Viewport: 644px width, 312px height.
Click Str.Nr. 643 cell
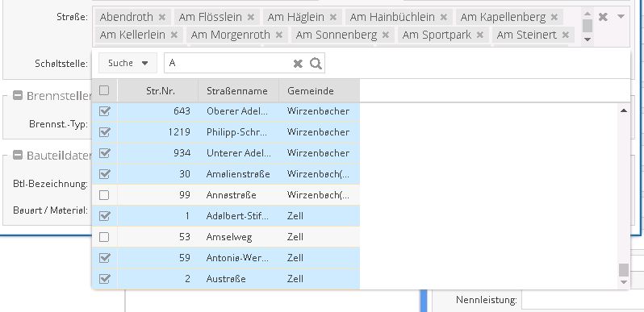point(158,111)
